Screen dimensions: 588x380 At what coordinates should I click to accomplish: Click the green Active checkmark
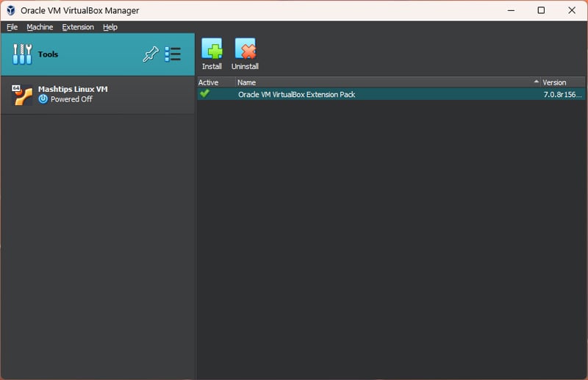(x=204, y=93)
